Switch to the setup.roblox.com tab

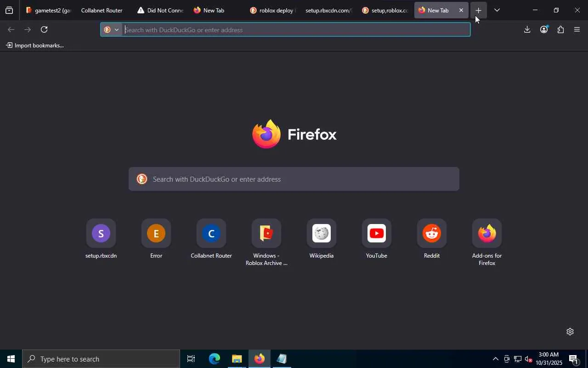click(x=385, y=10)
